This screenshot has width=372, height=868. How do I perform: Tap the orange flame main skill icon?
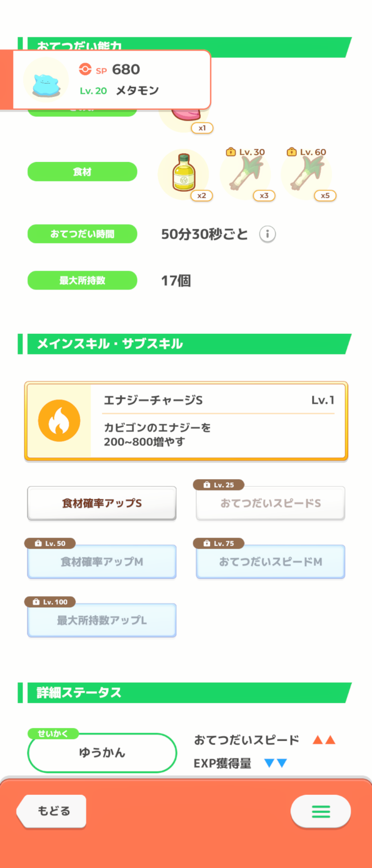coord(59,421)
